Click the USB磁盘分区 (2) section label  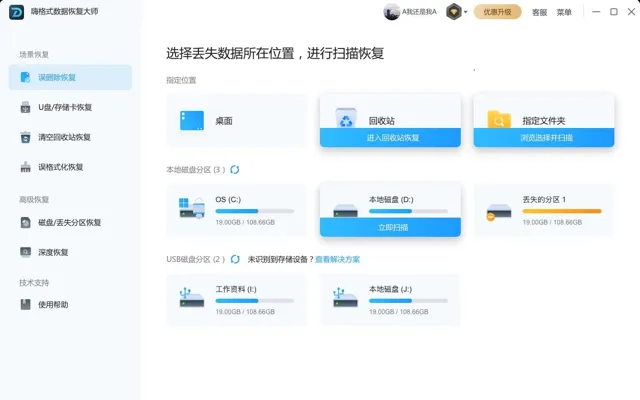pyautogui.click(x=196, y=259)
